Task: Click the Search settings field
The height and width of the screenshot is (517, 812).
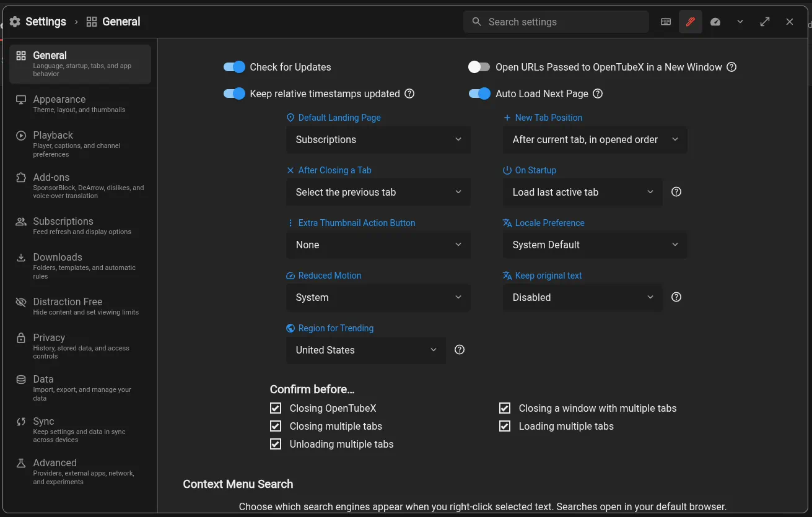Action: (556, 22)
